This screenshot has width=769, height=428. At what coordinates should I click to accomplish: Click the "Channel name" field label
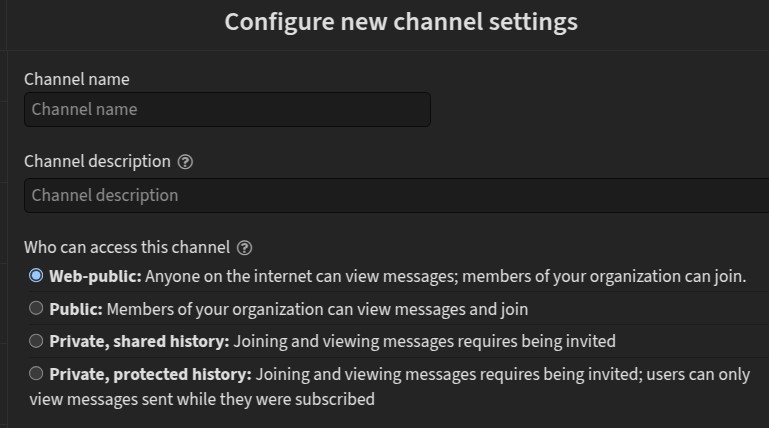(77, 79)
